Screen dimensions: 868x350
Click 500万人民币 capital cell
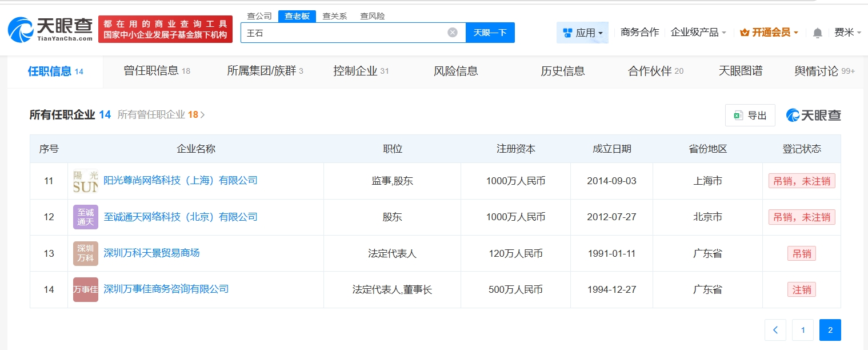pyautogui.click(x=515, y=289)
